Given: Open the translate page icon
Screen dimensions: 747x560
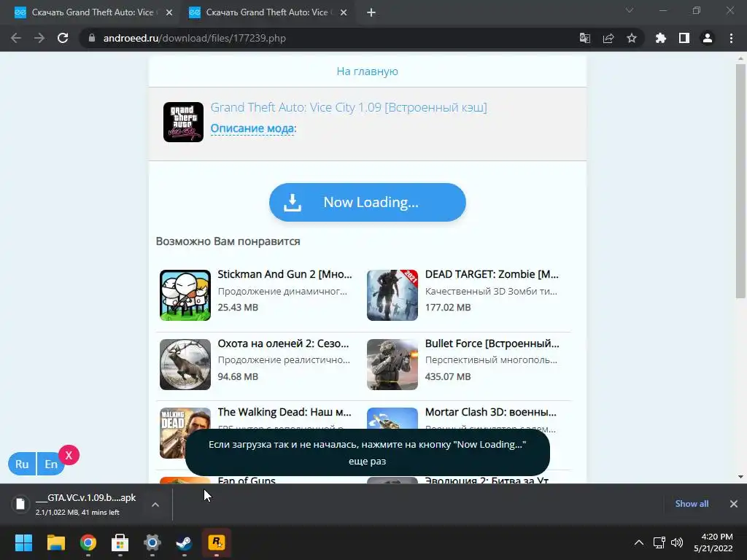Looking at the screenshot, I should [x=584, y=38].
